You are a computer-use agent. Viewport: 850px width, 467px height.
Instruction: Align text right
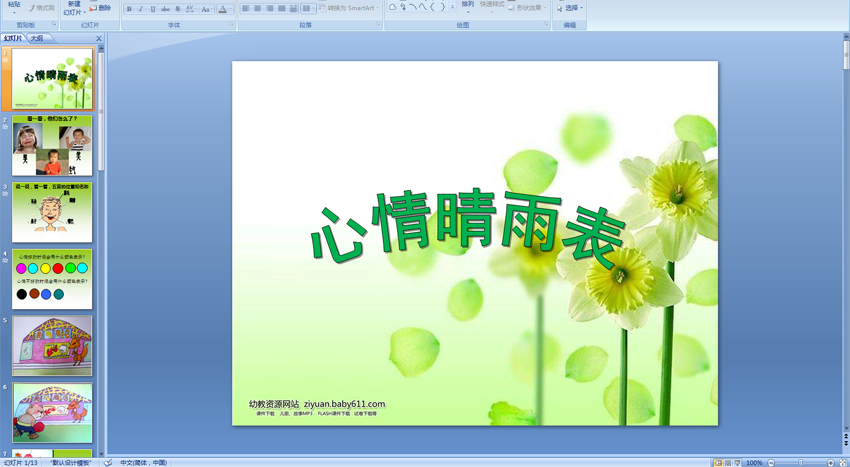click(x=269, y=9)
